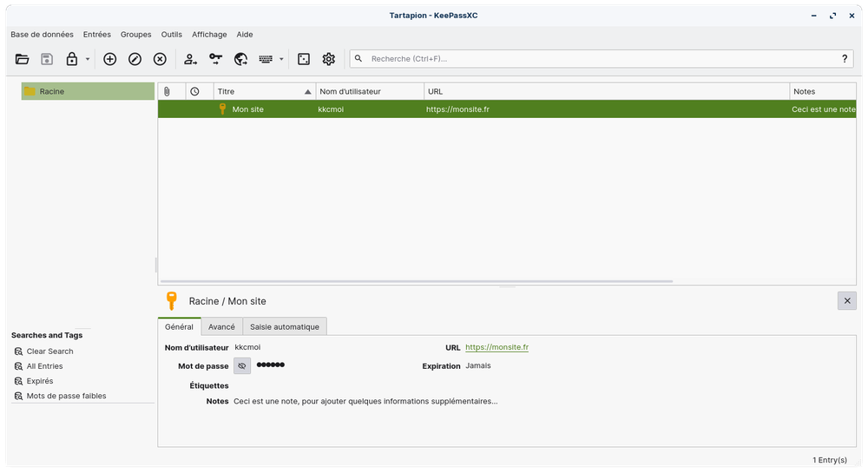868x473 pixels.
Task: Open settings using the gear icon
Action: coord(329,59)
